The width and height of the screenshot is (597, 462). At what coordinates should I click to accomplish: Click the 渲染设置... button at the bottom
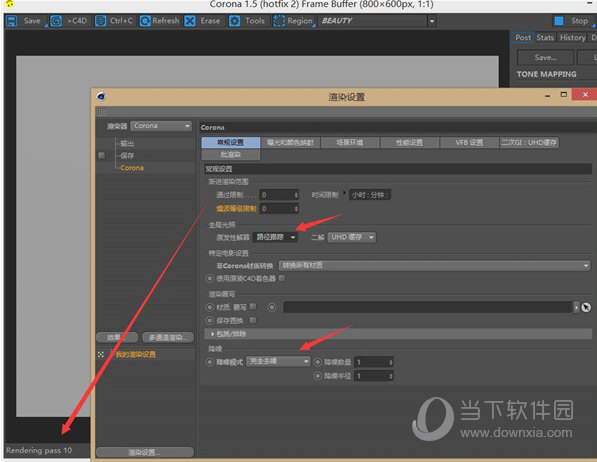click(145, 452)
